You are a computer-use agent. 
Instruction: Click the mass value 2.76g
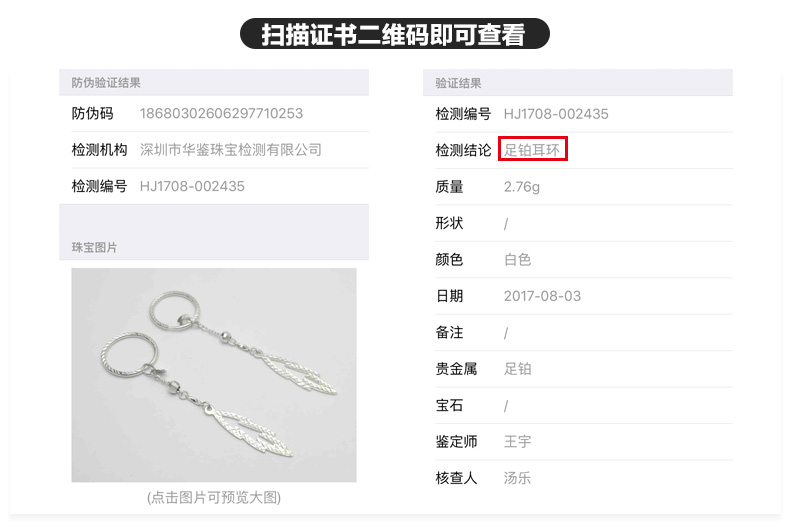click(x=522, y=187)
